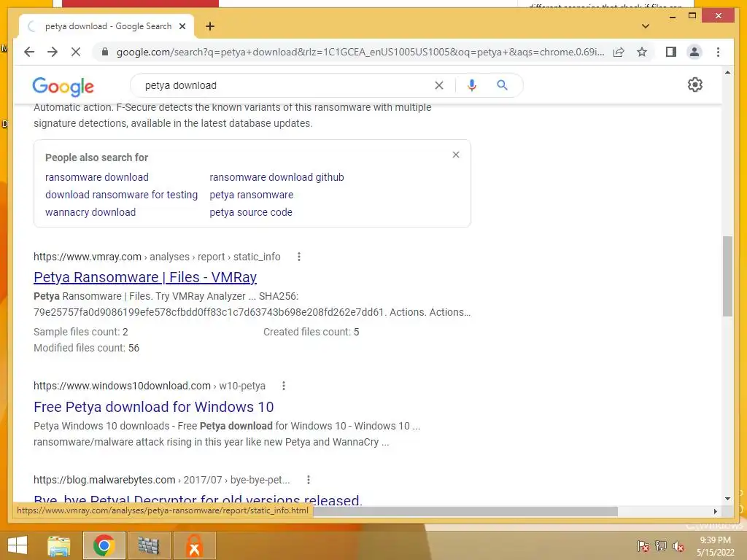Click the Created files count: 5 text

311,332
